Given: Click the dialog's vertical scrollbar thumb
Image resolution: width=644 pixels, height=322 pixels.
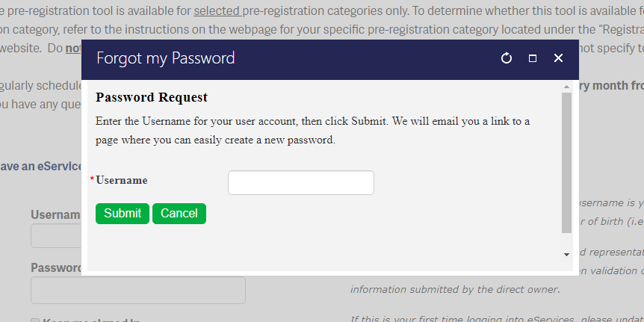Looking at the screenshot, I should tap(566, 163).
